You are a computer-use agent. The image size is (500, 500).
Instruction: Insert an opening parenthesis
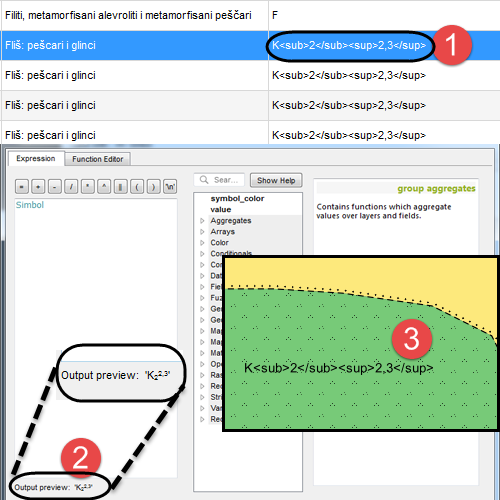[x=137, y=187]
